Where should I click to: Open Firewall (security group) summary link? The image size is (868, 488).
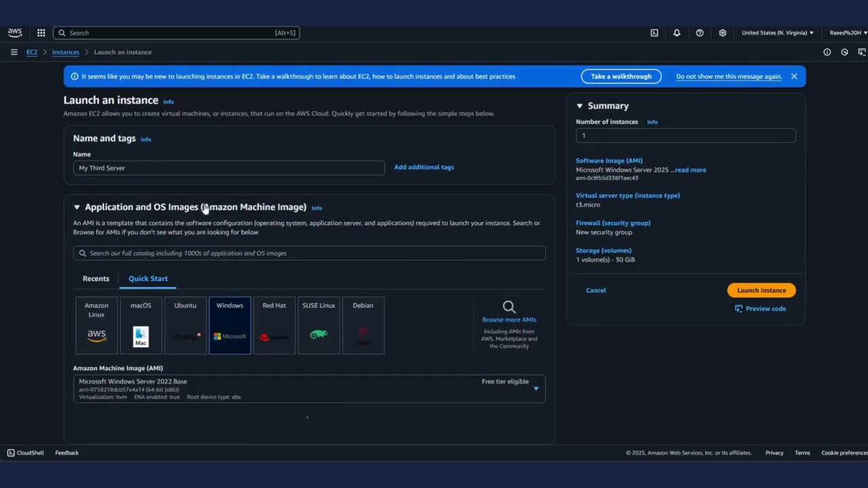click(613, 223)
